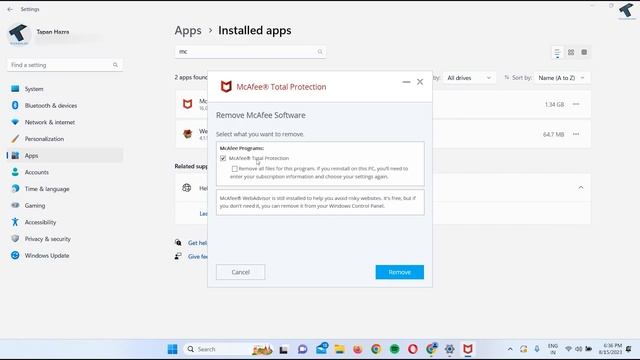Open Privacy & security settings
The height and width of the screenshot is (360, 640).
65,239
